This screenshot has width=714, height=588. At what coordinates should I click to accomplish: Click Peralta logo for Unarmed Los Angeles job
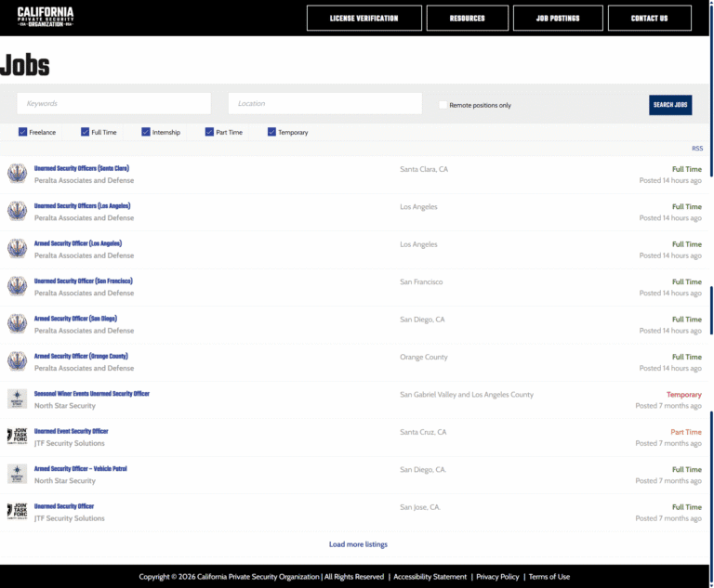18,211
